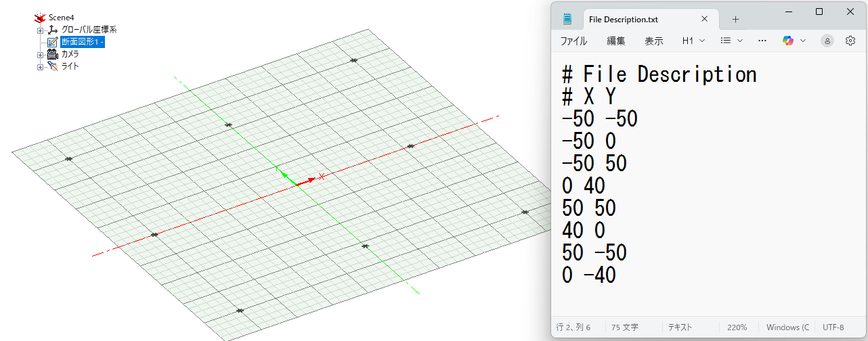This screenshot has height=341, width=868.
Task: Select the ライト tree item
Action: pyautogui.click(x=70, y=66)
